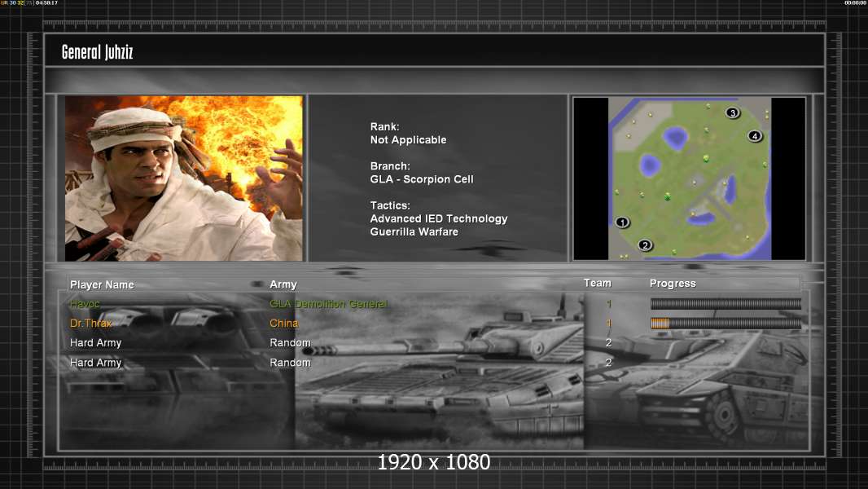Click start position marker 3 on minimap
The image size is (868, 489).
point(732,113)
